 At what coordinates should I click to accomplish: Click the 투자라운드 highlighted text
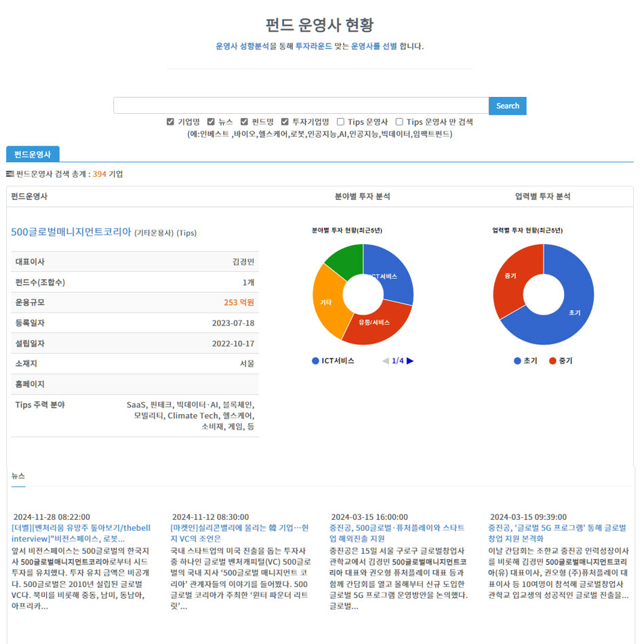[x=313, y=46]
